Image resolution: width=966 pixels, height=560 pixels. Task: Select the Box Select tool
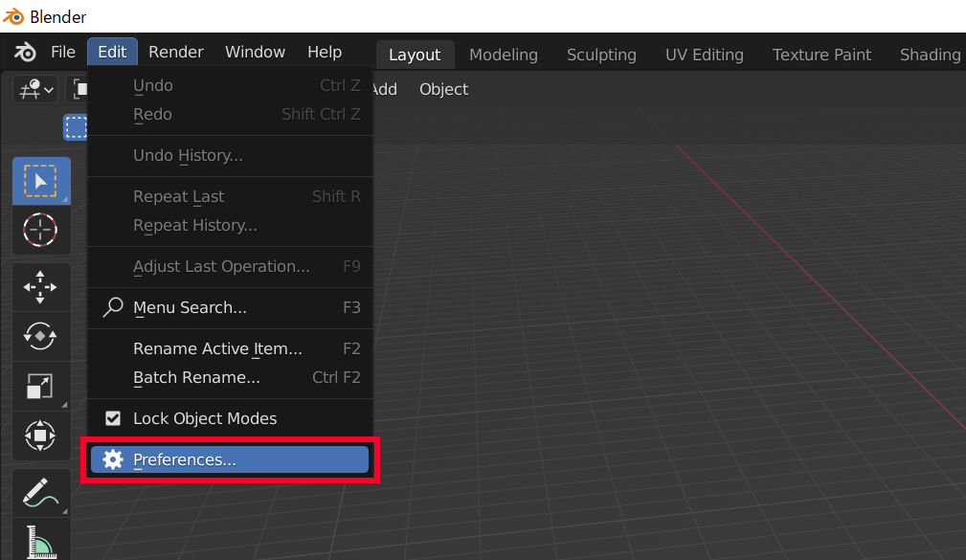click(x=42, y=180)
